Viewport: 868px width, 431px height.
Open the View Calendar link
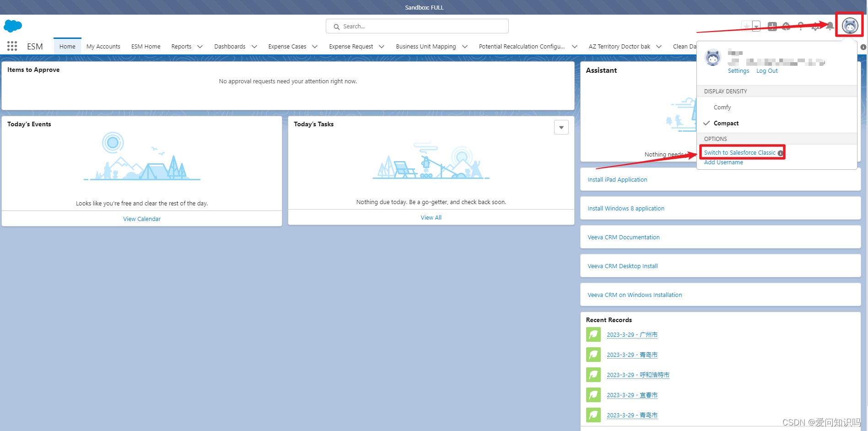(x=142, y=219)
